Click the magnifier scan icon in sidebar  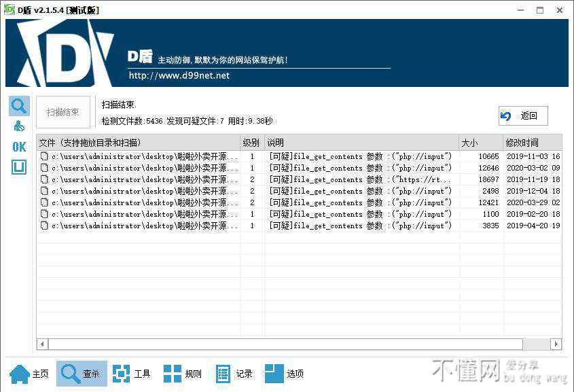click(x=19, y=106)
